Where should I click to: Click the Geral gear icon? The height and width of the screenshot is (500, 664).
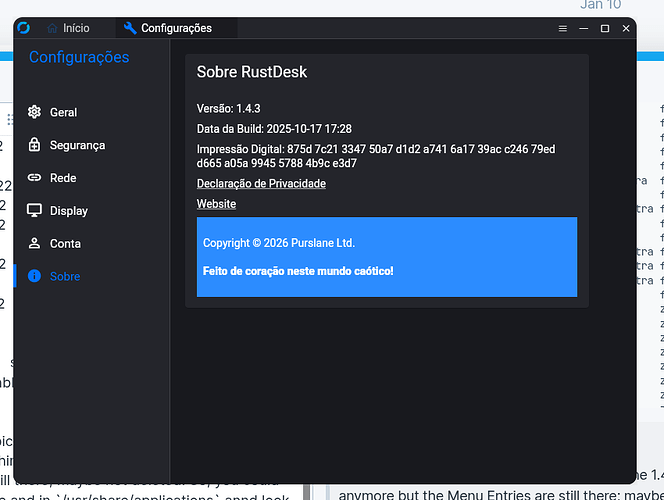coord(34,112)
